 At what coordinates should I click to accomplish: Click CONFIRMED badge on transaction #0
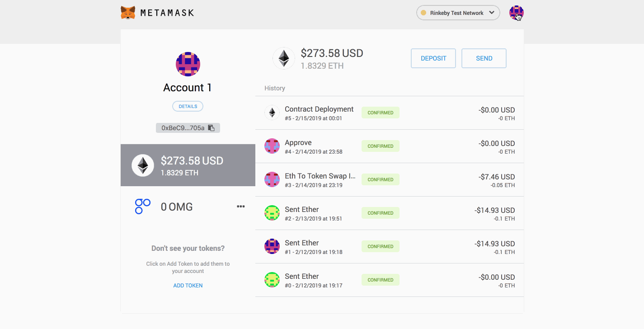[x=381, y=280]
